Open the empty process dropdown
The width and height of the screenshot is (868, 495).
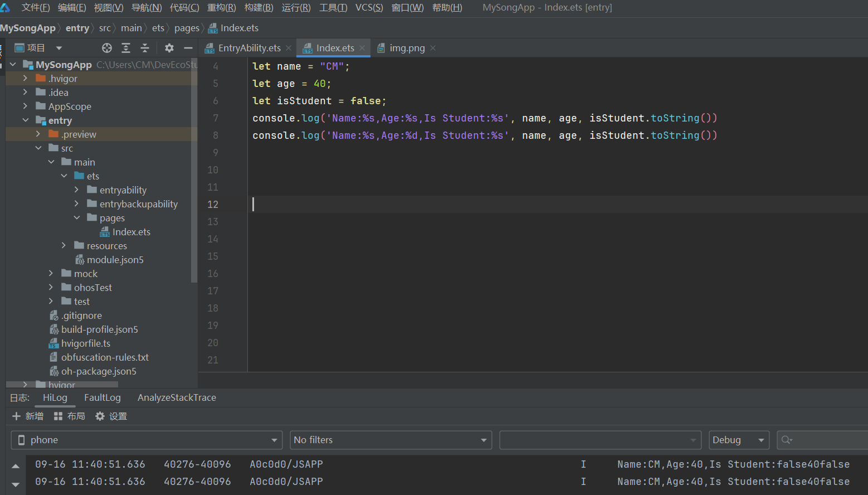(601, 440)
